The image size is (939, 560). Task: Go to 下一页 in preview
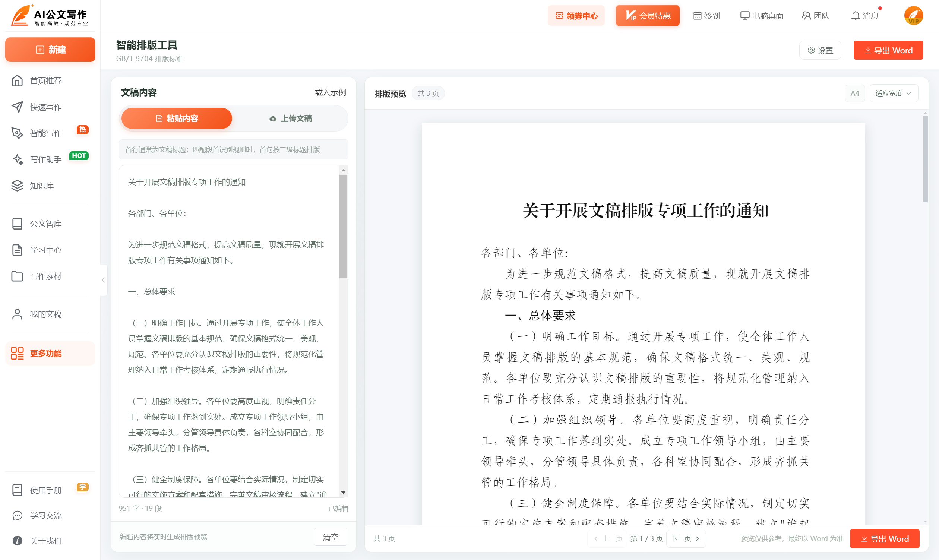click(x=685, y=538)
